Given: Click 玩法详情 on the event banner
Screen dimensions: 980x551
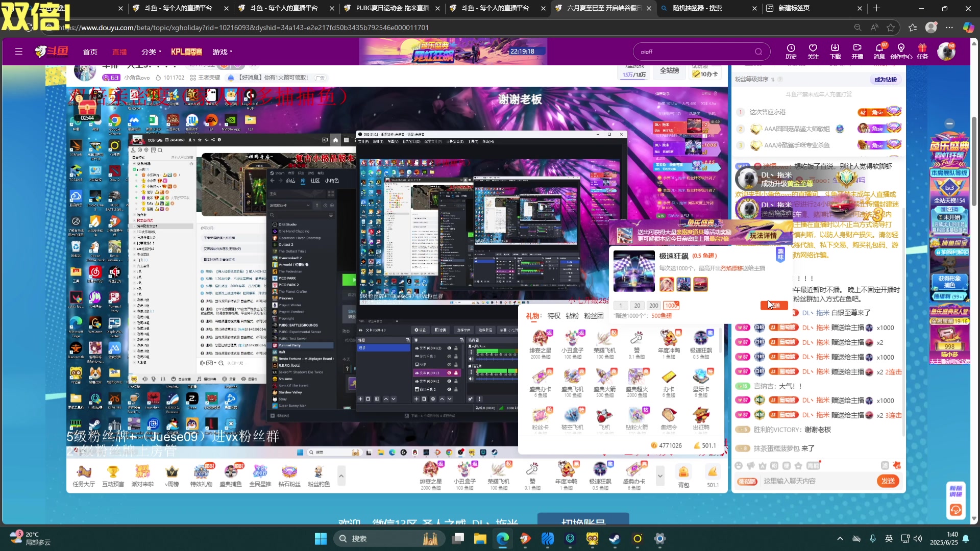Looking at the screenshot, I should pyautogui.click(x=763, y=236).
